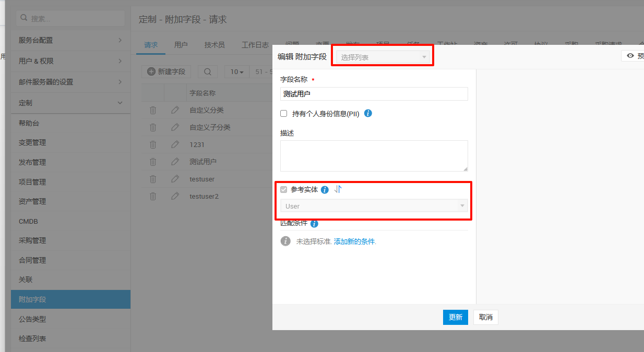The image size is (644, 352).
Task: Open CMDB in sidebar
Action: (70, 221)
